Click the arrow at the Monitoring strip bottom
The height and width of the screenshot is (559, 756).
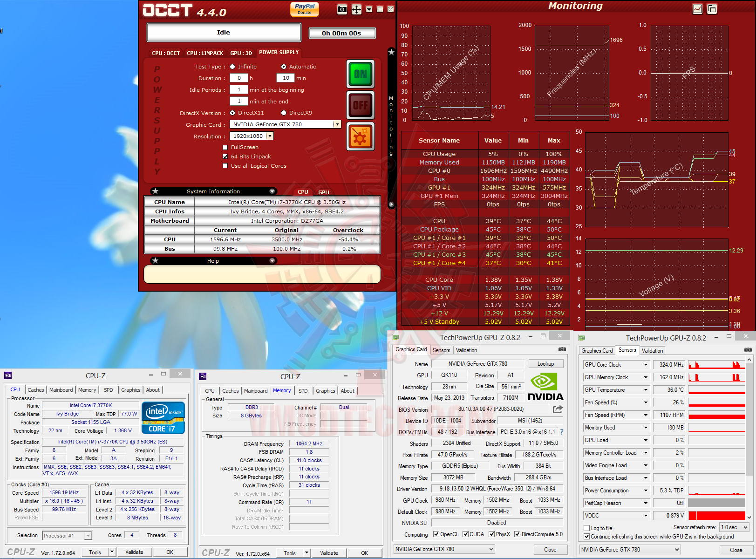click(391, 204)
